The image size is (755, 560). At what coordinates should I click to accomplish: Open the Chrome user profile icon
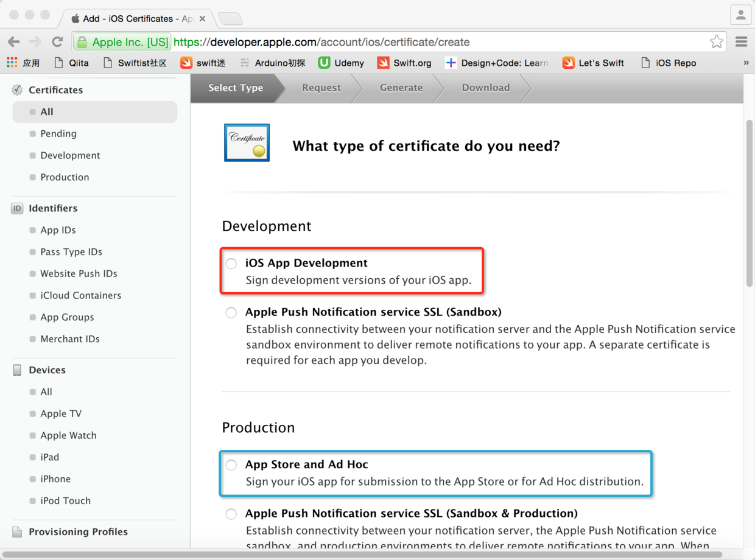(x=740, y=15)
